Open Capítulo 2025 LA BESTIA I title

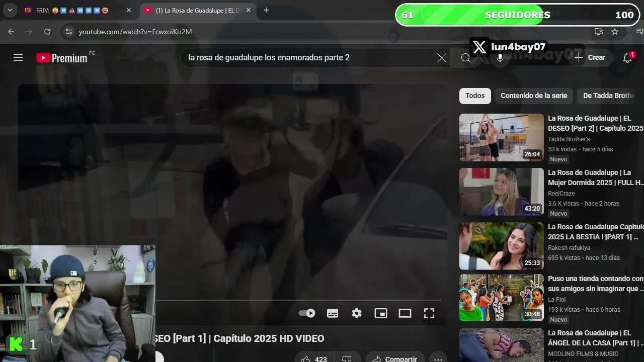[596, 232]
